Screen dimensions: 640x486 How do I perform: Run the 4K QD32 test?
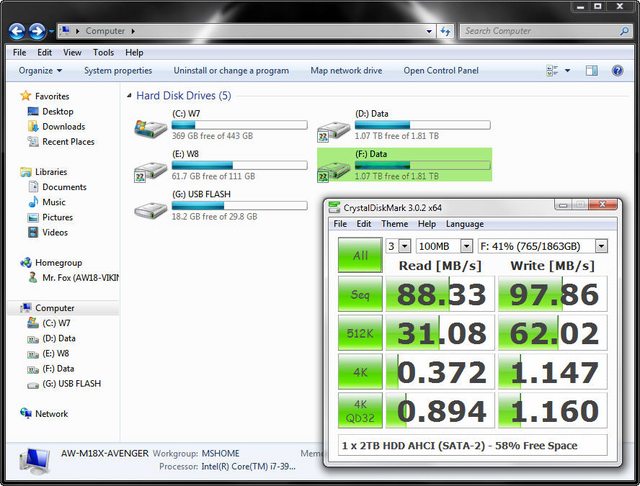pyautogui.click(x=357, y=409)
